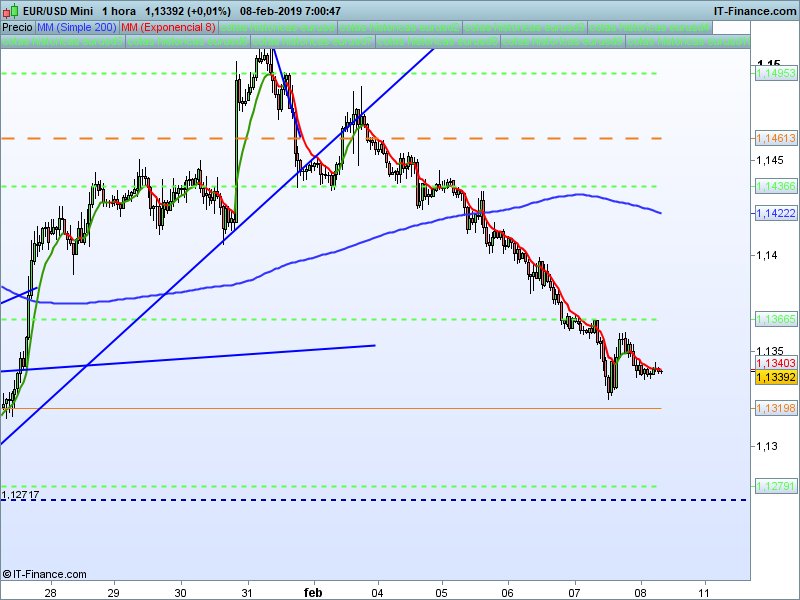Click the blue 1,14222 moving average tag

(775, 213)
